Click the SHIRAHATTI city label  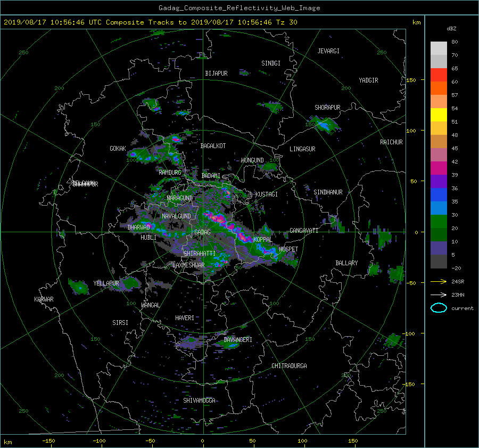click(x=200, y=254)
